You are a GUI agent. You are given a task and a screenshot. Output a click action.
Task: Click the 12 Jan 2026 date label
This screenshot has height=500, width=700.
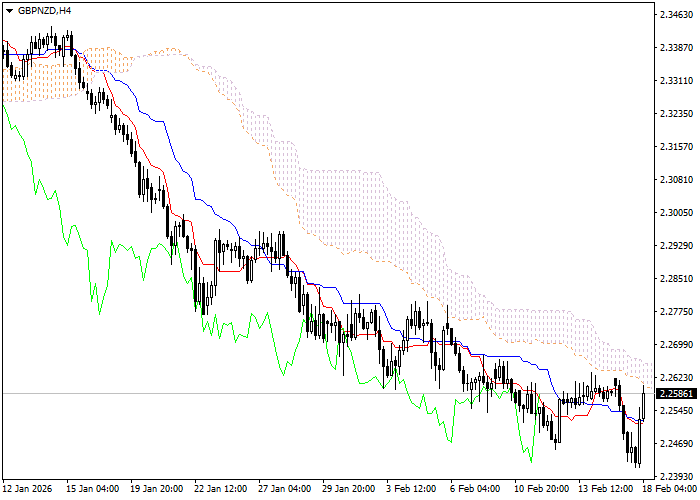click(27, 489)
